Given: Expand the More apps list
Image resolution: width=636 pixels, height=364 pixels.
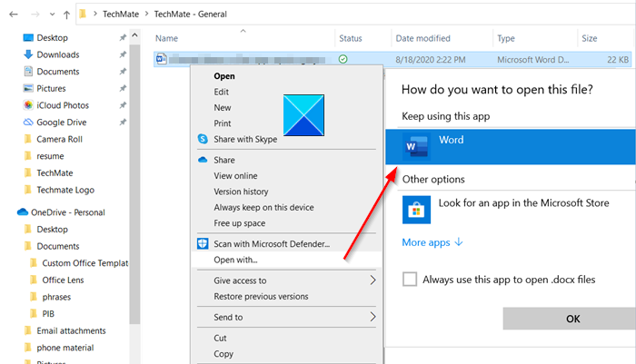Looking at the screenshot, I should point(432,242).
